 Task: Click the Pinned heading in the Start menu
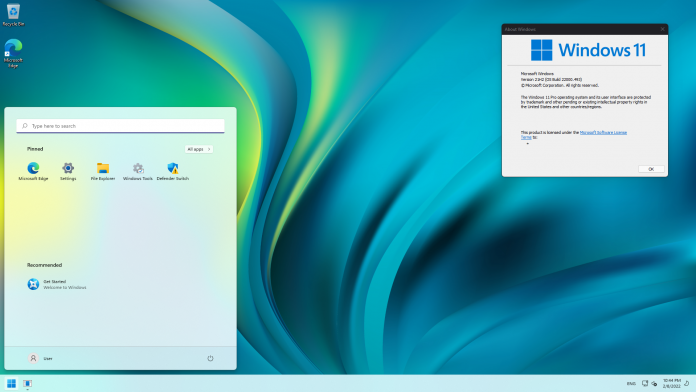(35, 149)
